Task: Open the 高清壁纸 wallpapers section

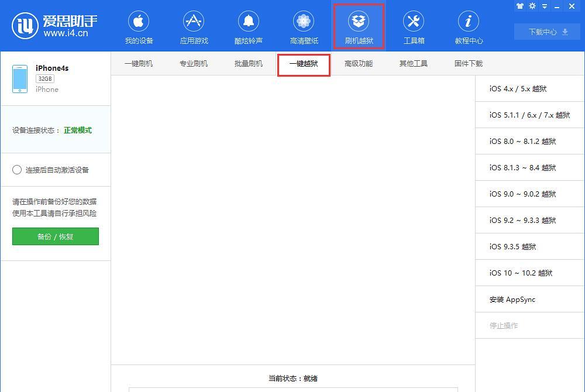Action: pos(304,27)
